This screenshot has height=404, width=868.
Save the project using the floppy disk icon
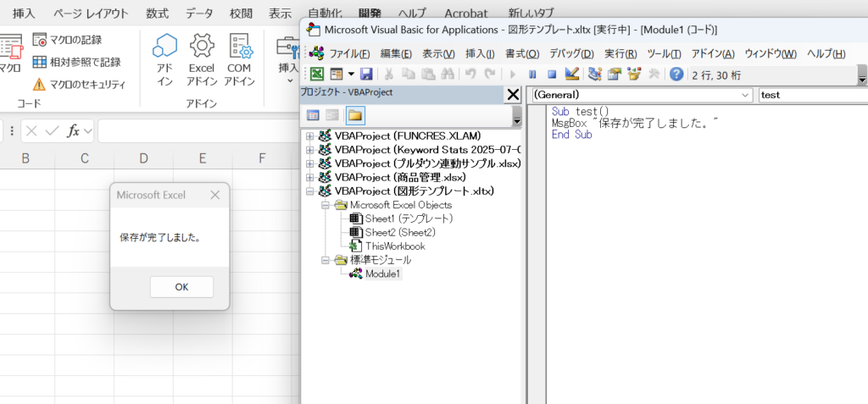(366, 75)
